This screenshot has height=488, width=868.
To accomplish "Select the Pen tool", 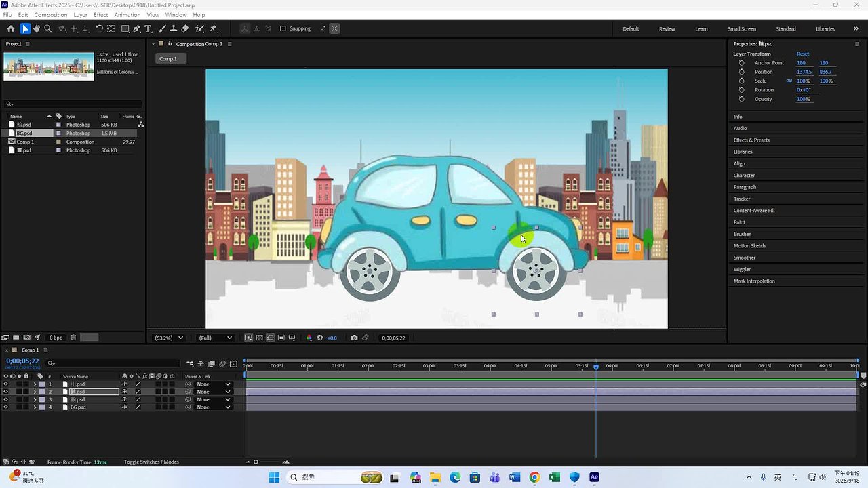I will (137, 28).
